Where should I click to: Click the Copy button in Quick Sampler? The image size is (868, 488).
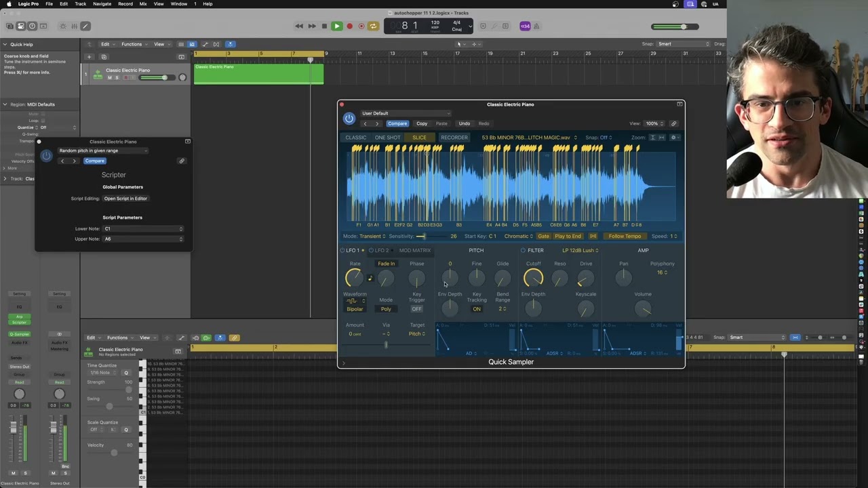(x=422, y=123)
